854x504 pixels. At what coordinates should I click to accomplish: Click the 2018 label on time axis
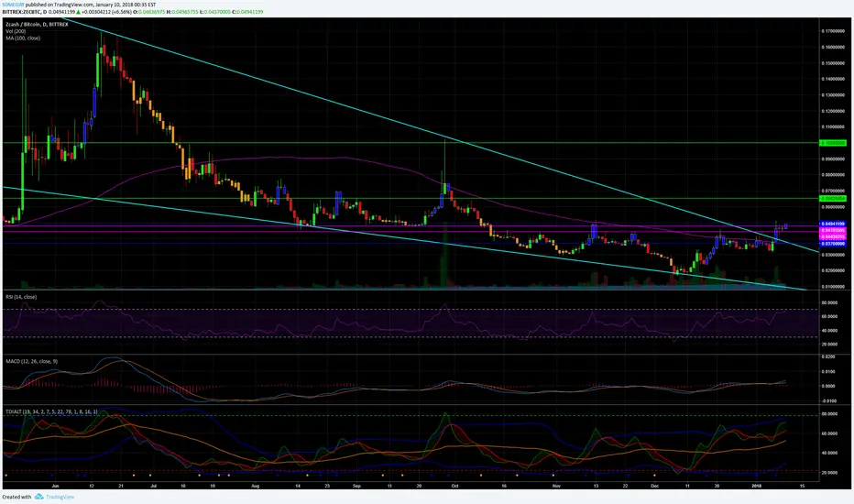click(x=756, y=486)
